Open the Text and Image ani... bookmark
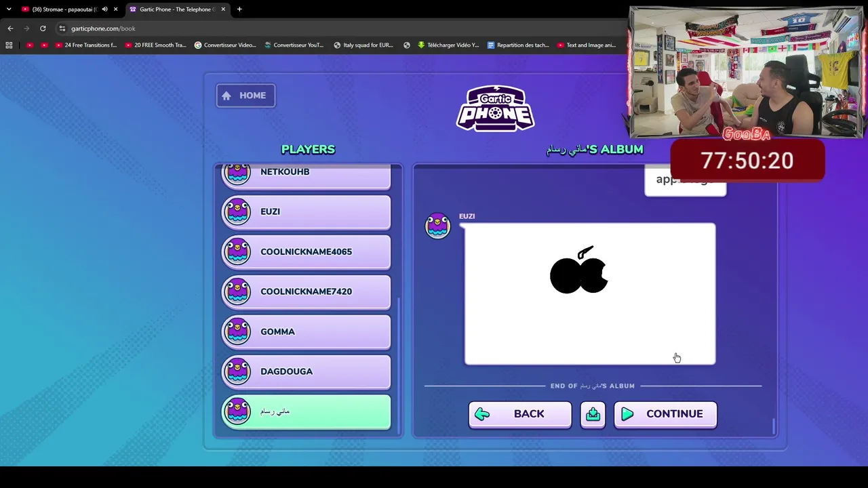This screenshot has height=488, width=868. pyautogui.click(x=587, y=45)
